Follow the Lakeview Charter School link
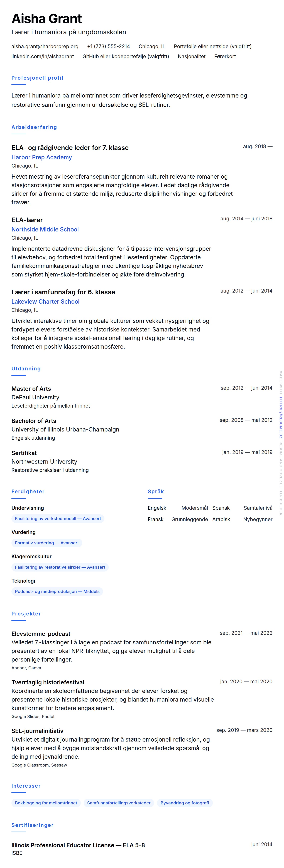This screenshot has height=868, width=284. click(45, 302)
